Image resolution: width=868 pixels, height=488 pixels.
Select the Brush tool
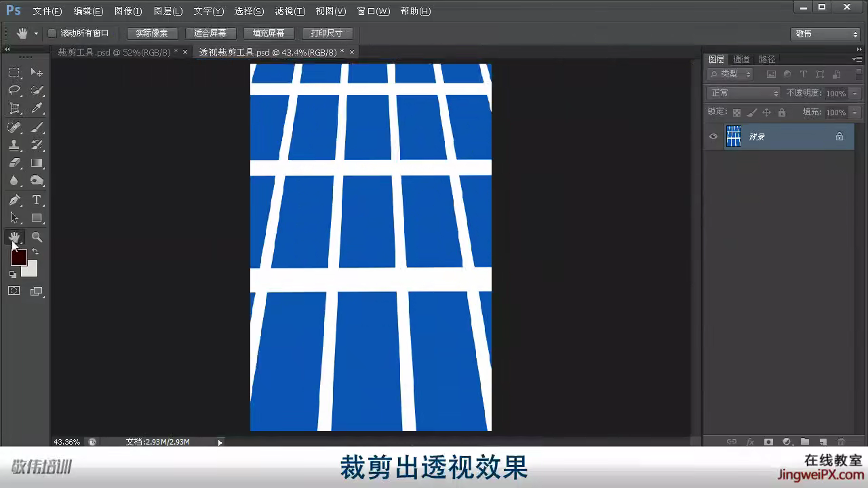[x=37, y=127]
